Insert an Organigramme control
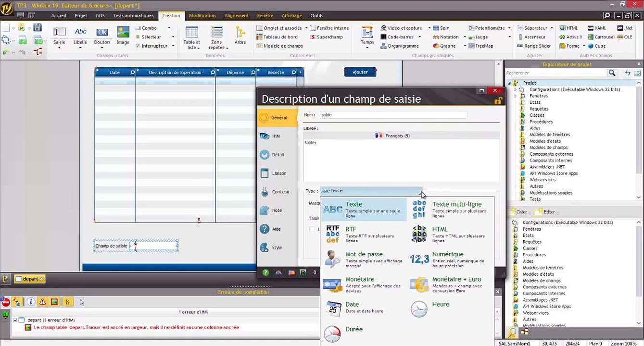This screenshot has width=644, height=346. point(399,46)
